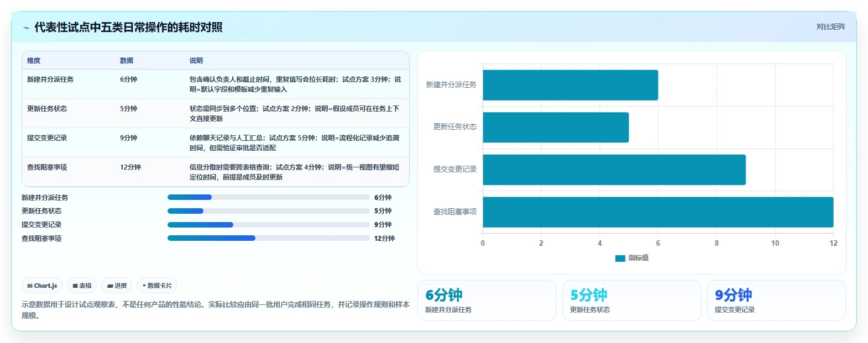The image size is (868, 343).
Task: Click the 指标值 legend label
Action: point(639,258)
